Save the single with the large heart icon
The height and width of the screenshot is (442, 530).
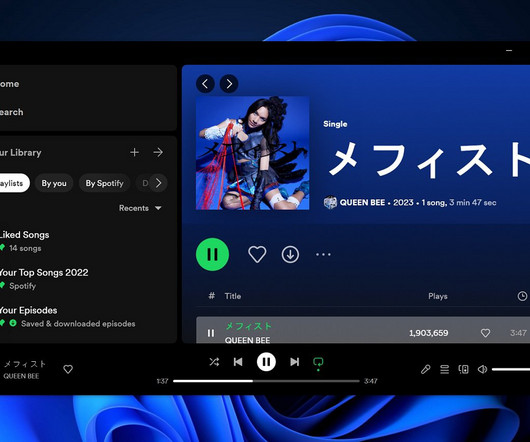click(257, 254)
